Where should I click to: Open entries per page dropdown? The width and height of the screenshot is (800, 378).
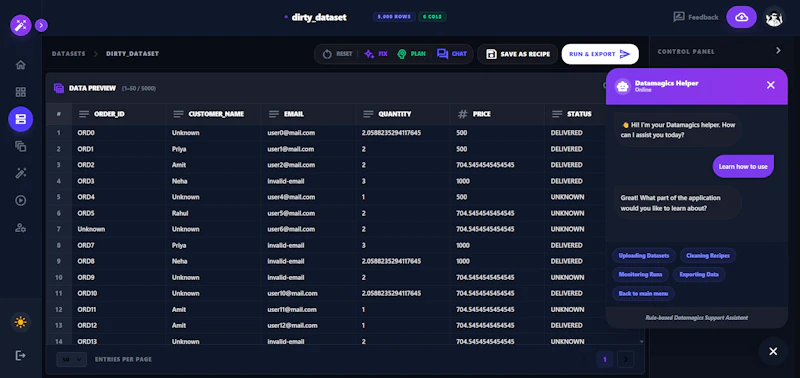[71, 360]
